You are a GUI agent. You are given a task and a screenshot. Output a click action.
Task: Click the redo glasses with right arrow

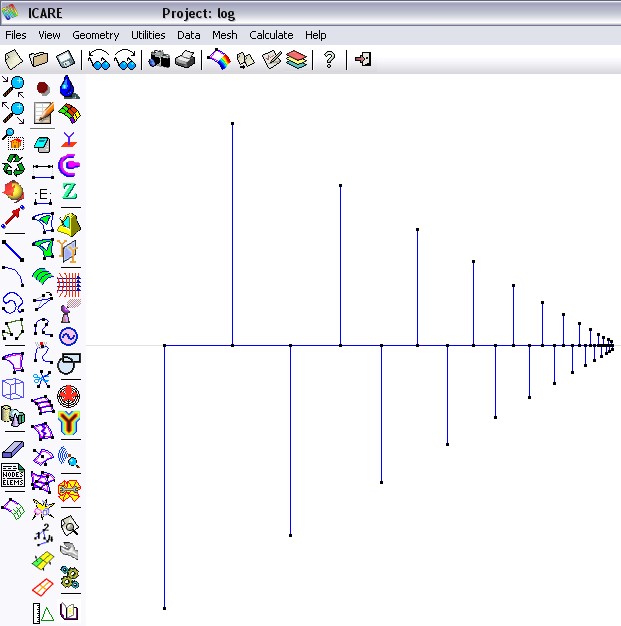coord(125,60)
